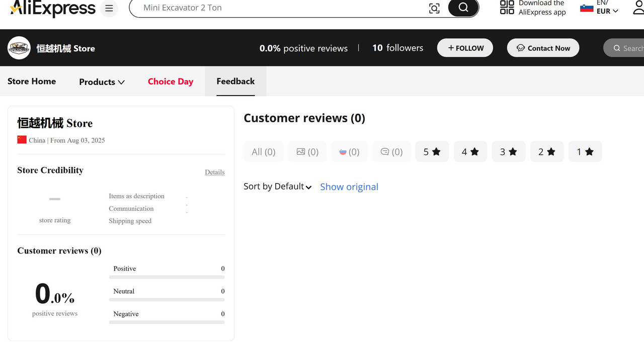Screen dimensions: 644x342
Task: Click the China From Aug 03, 2025 text
Action: tap(67, 140)
